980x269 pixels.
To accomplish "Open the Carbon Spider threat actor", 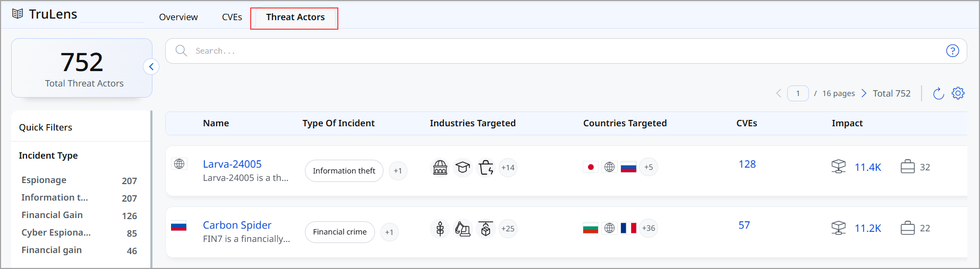I will pyautogui.click(x=237, y=225).
